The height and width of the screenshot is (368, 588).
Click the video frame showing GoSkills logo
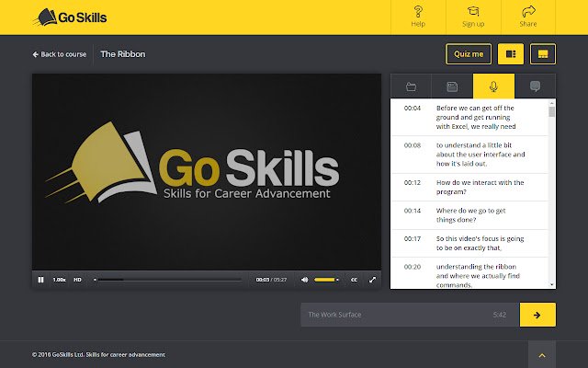point(207,172)
